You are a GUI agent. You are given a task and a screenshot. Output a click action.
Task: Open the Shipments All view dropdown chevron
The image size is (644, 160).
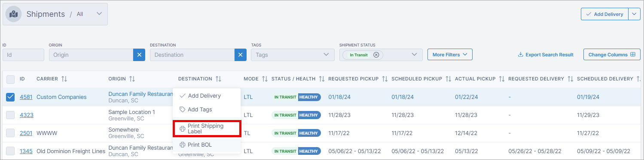[99, 14]
